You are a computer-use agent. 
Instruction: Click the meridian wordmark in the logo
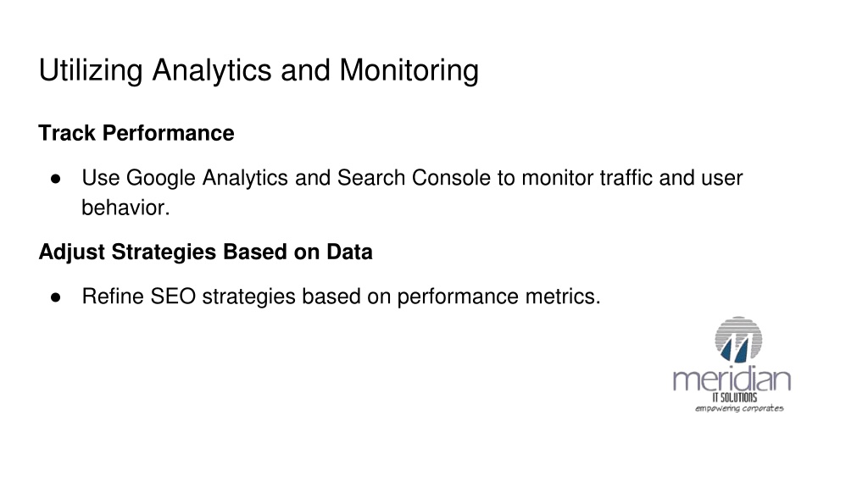pyautogui.click(x=732, y=379)
